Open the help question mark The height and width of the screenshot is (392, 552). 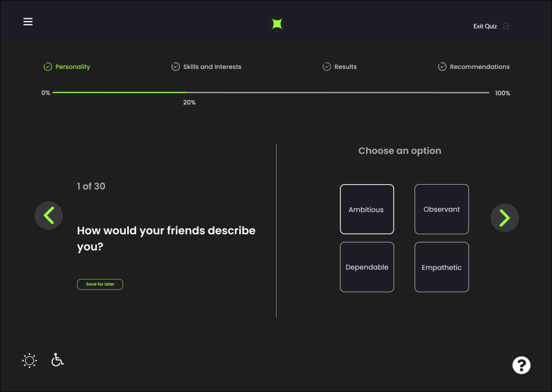point(521,365)
